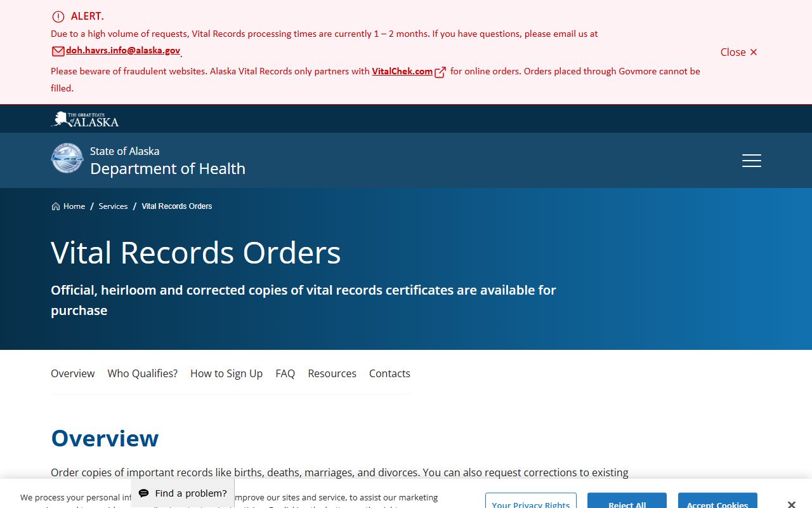This screenshot has width=812, height=508.
Task: Go to Services breadcrumb
Action: [113, 206]
